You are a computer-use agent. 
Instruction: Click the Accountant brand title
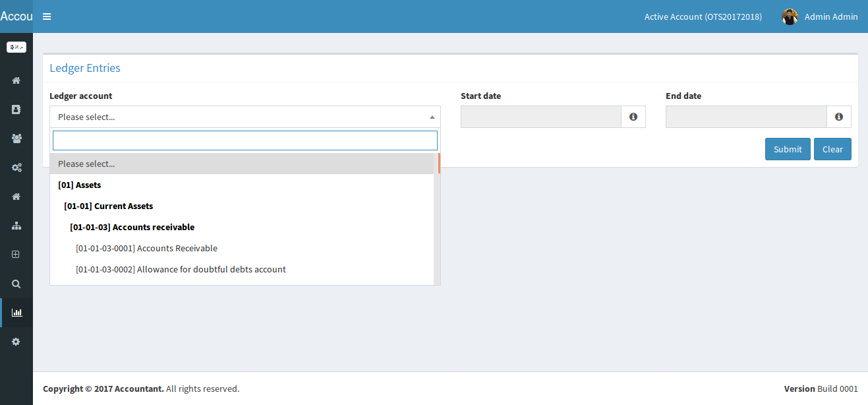(16, 16)
